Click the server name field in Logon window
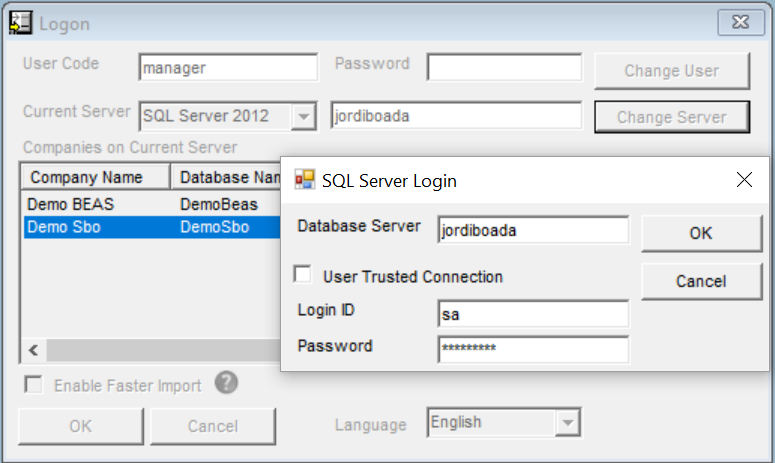This screenshot has height=463, width=775. click(456, 116)
